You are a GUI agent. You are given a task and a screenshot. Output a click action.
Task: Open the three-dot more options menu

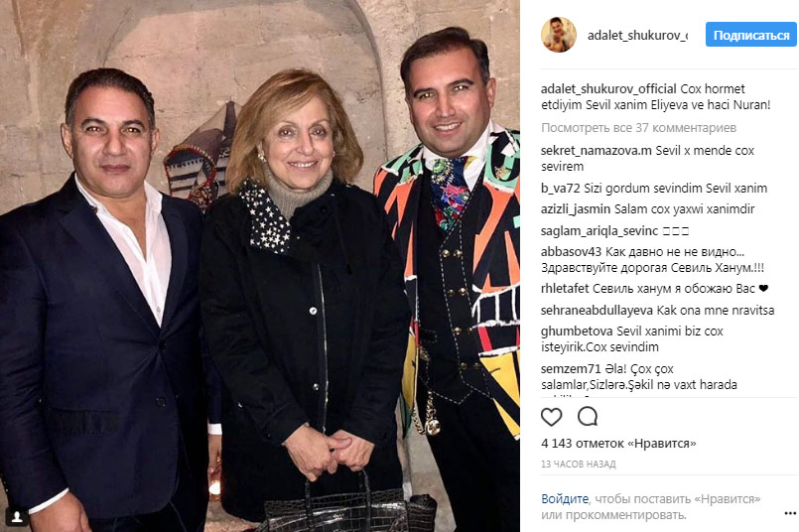tap(790, 513)
